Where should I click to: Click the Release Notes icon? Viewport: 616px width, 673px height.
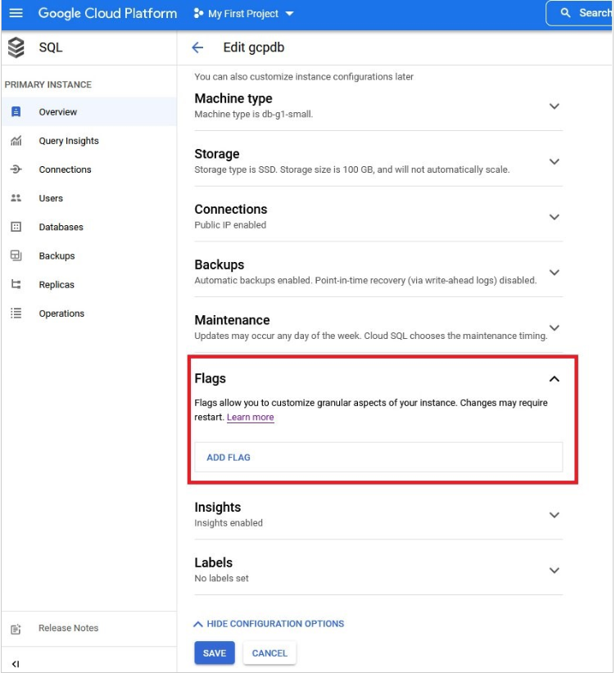[x=16, y=630]
